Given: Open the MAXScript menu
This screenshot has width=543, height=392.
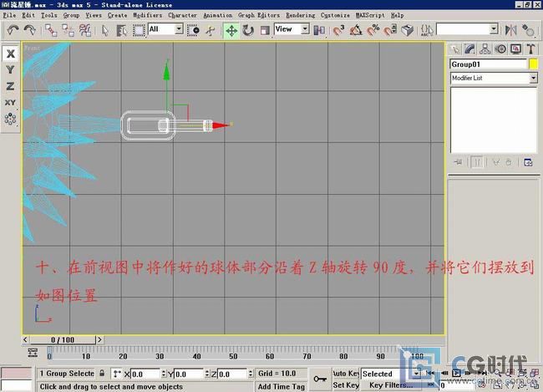Looking at the screenshot, I should click(x=370, y=15).
